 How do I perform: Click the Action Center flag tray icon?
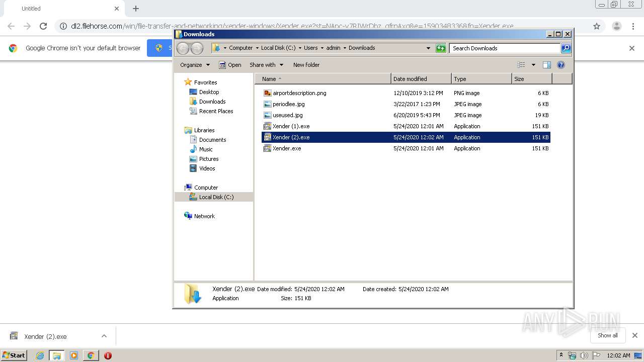click(x=596, y=355)
